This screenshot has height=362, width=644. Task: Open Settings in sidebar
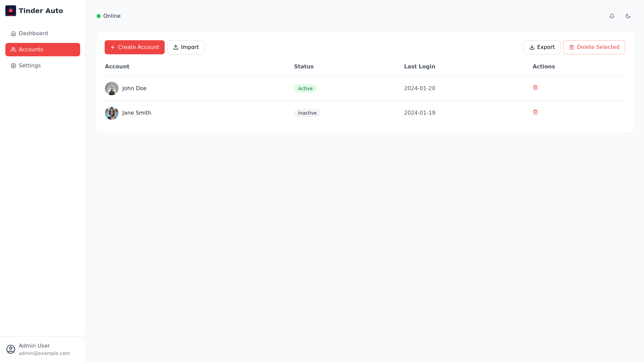tap(43, 66)
